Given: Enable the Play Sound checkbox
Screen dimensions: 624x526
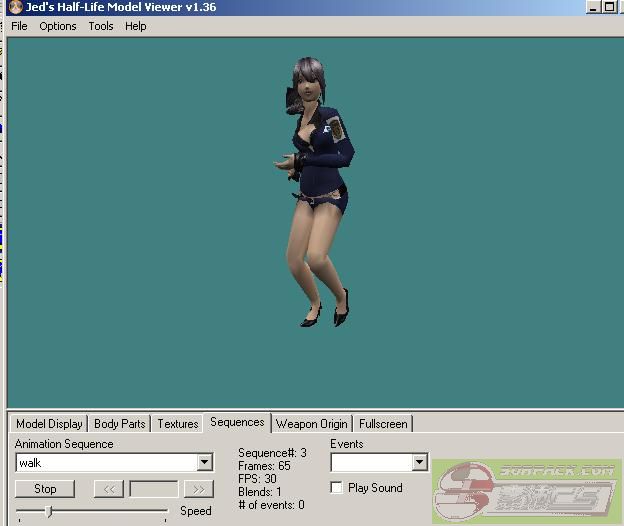Looking at the screenshot, I should (x=337, y=488).
